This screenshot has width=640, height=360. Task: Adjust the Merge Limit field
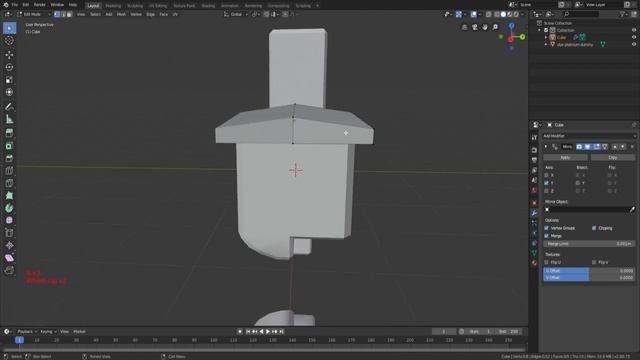pyautogui.click(x=589, y=244)
